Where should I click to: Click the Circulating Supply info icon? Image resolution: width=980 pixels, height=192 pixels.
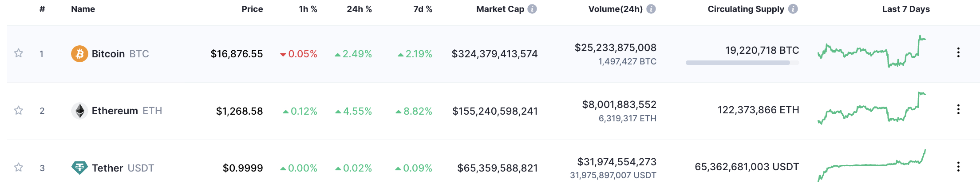[x=793, y=9]
